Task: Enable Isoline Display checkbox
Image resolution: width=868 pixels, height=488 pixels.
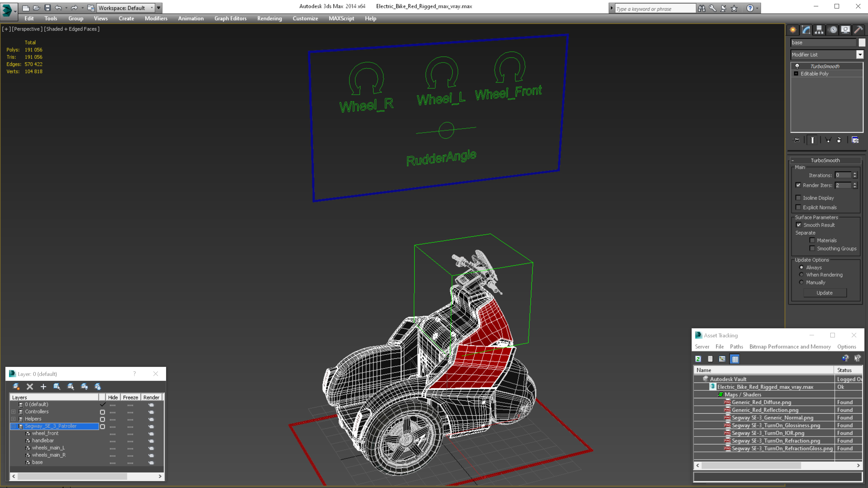Action: pyautogui.click(x=798, y=198)
